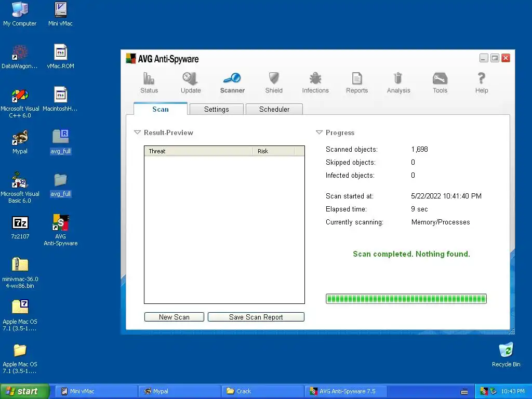Click the Memory/Processes currently scanning value
This screenshot has width=532, height=399.
(x=441, y=222)
